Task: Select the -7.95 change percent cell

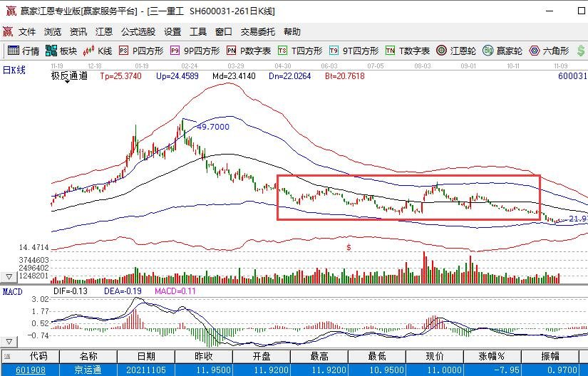Action: click(x=492, y=370)
